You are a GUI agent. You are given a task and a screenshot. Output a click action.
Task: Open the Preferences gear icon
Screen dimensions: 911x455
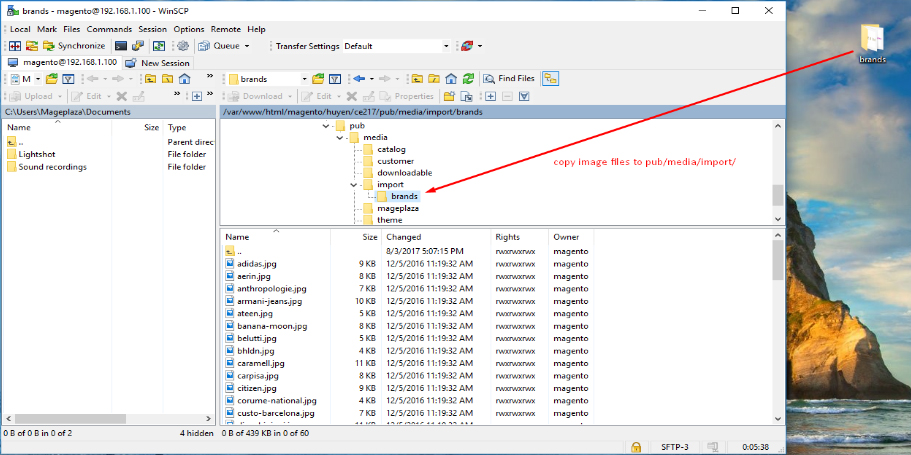point(183,45)
